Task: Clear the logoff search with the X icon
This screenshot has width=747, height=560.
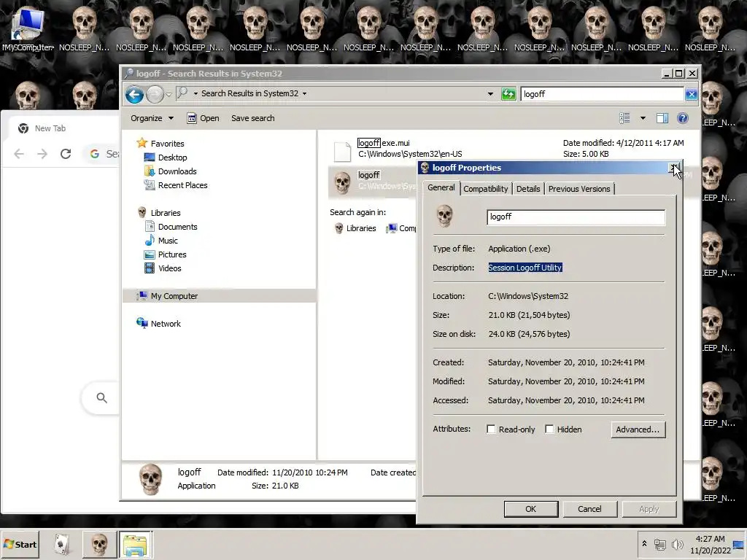Action: [x=692, y=94]
